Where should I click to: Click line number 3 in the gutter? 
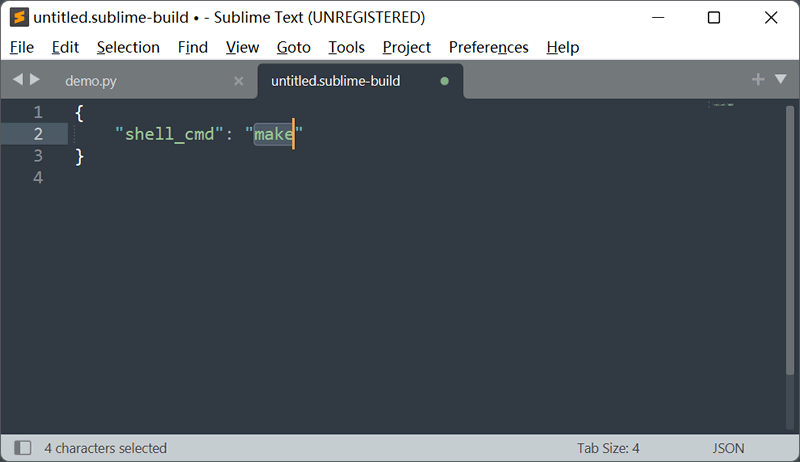pos(38,156)
